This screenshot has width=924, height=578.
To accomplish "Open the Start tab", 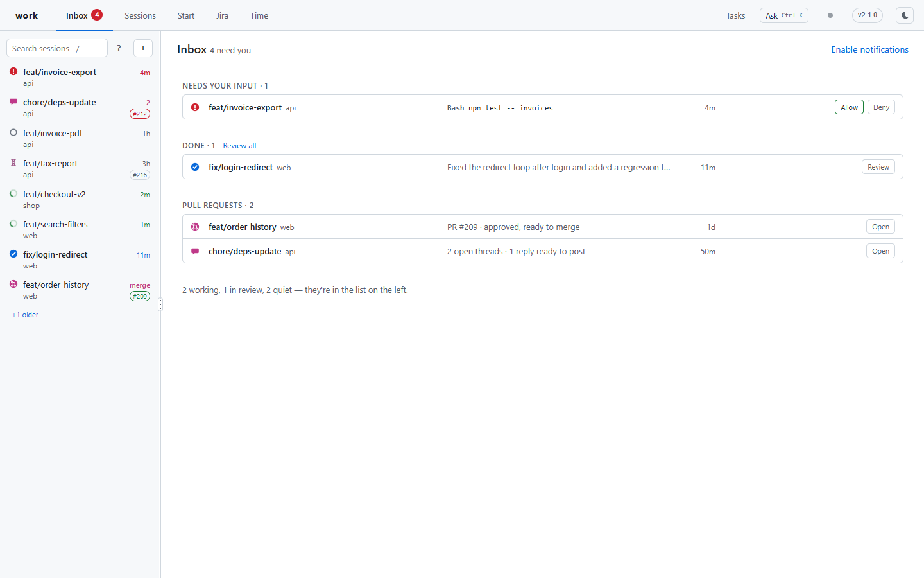I will tap(186, 15).
